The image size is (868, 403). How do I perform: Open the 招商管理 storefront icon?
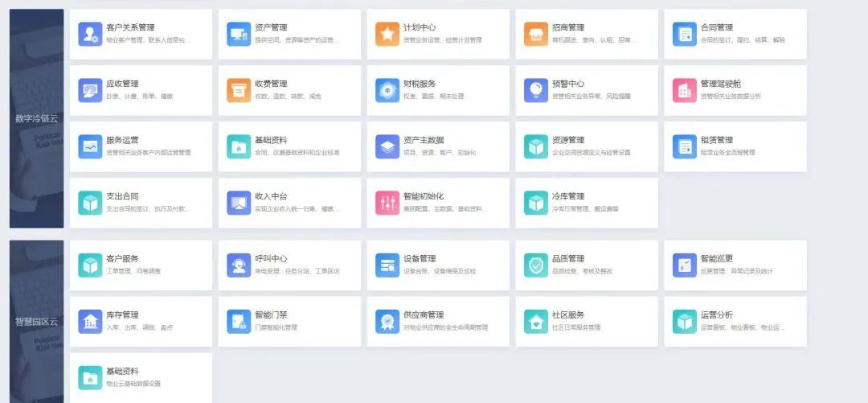coord(536,34)
